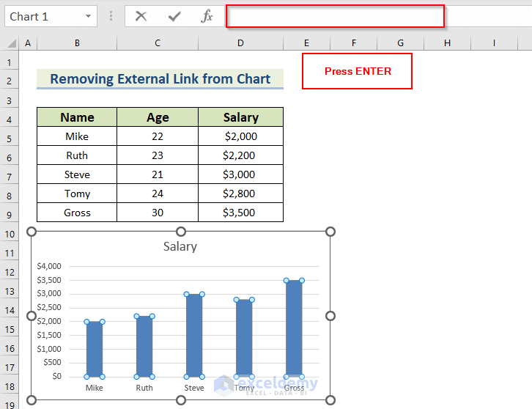This screenshot has width=532, height=409.
Task: Select the age cell 24
Action: coord(158,194)
